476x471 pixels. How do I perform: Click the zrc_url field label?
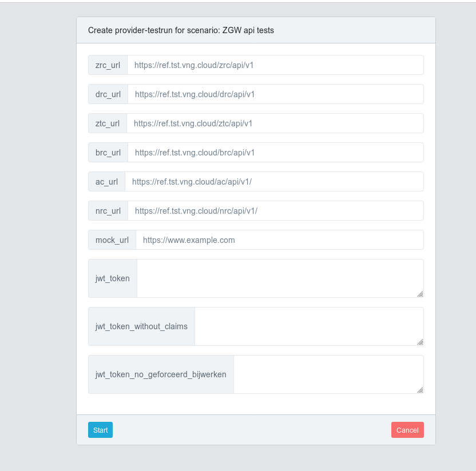click(108, 65)
